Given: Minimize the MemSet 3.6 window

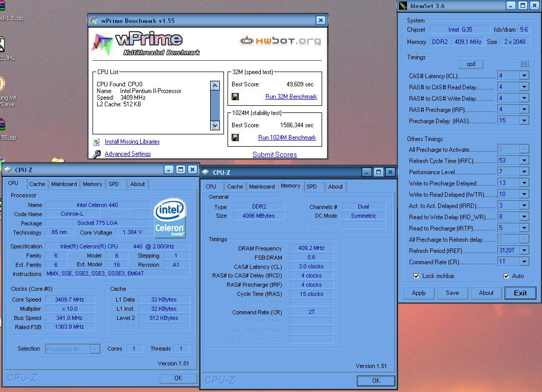Looking at the screenshot, I should [x=511, y=6].
